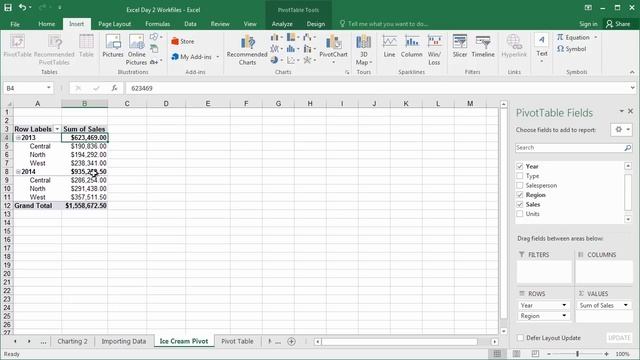Collapse the 2014 group in pivot
The width and height of the screenshot is (640, 360).
(18, 171)
